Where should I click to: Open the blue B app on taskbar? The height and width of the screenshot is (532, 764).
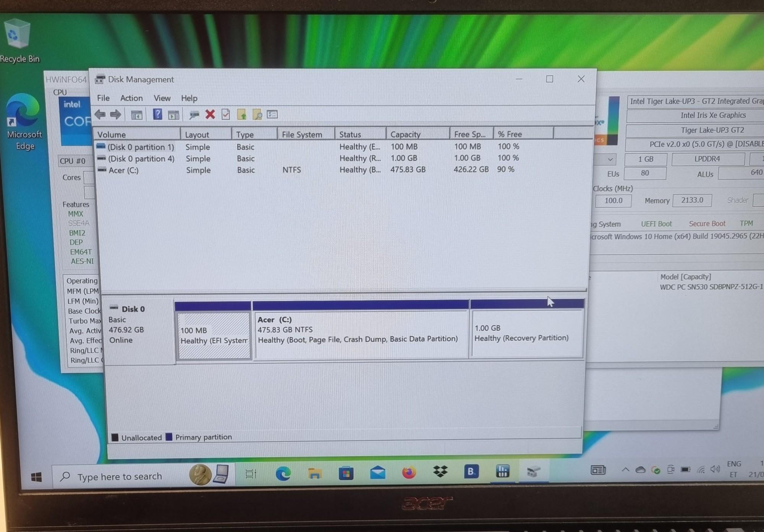[x=471, y=472]
